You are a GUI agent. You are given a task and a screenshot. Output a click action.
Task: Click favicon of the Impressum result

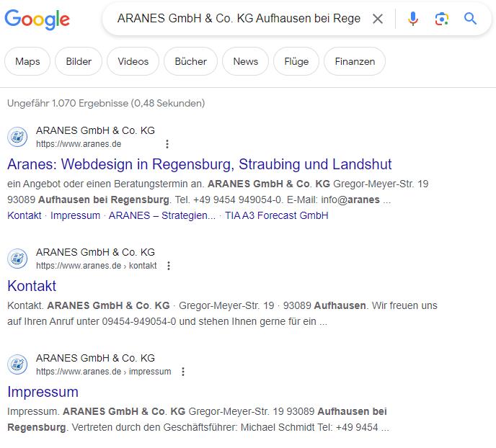18,364
